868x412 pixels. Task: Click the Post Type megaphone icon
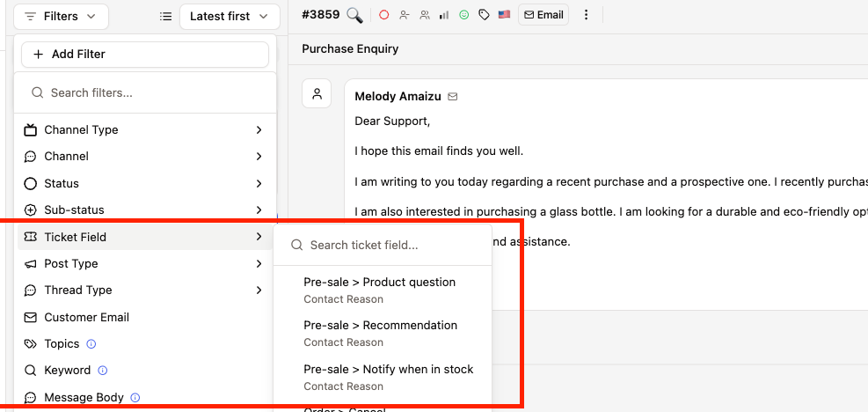coord(31,264)
